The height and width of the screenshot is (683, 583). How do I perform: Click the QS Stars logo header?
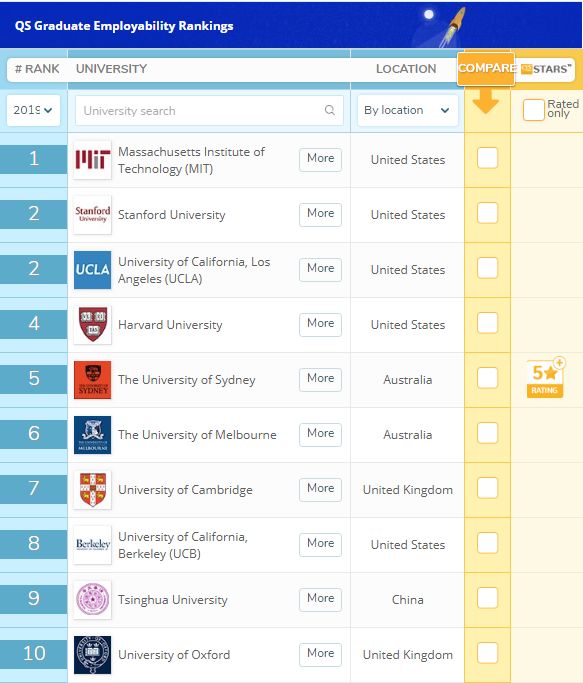coord(546,69)
